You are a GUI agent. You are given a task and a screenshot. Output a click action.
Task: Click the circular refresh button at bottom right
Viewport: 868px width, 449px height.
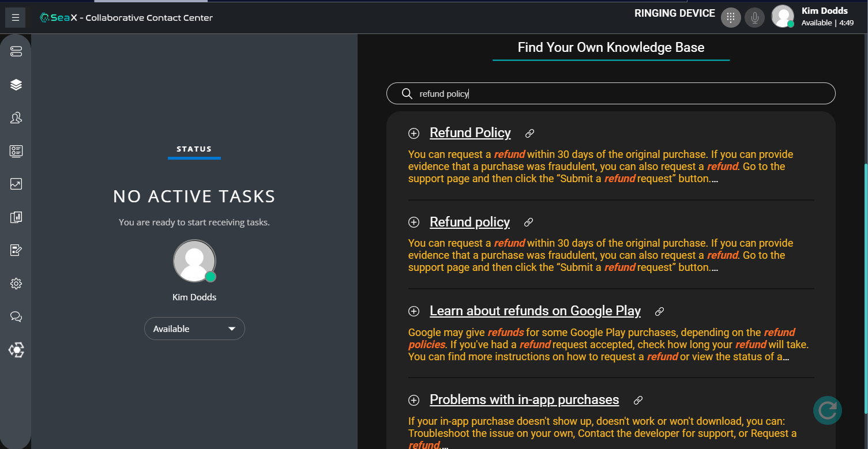(827, 410)
